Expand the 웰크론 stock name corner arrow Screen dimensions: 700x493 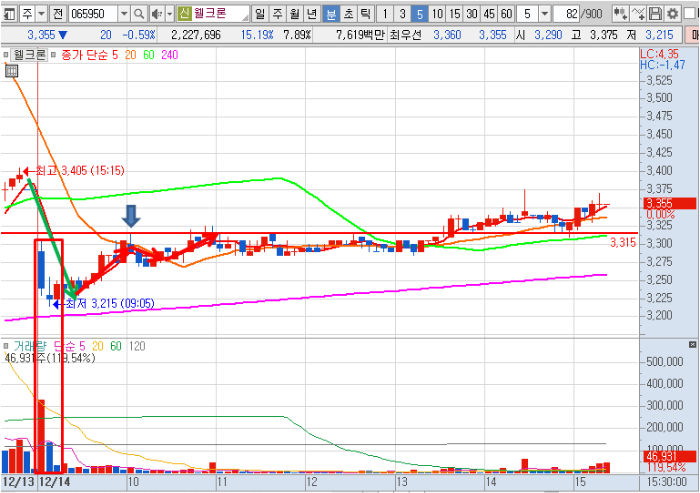click(245, 17)
